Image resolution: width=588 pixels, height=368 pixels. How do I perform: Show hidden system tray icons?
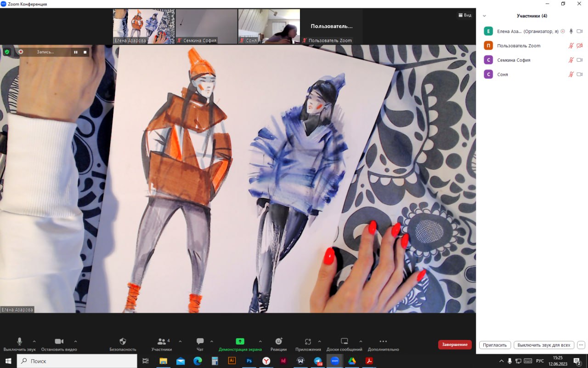point(502,361)
